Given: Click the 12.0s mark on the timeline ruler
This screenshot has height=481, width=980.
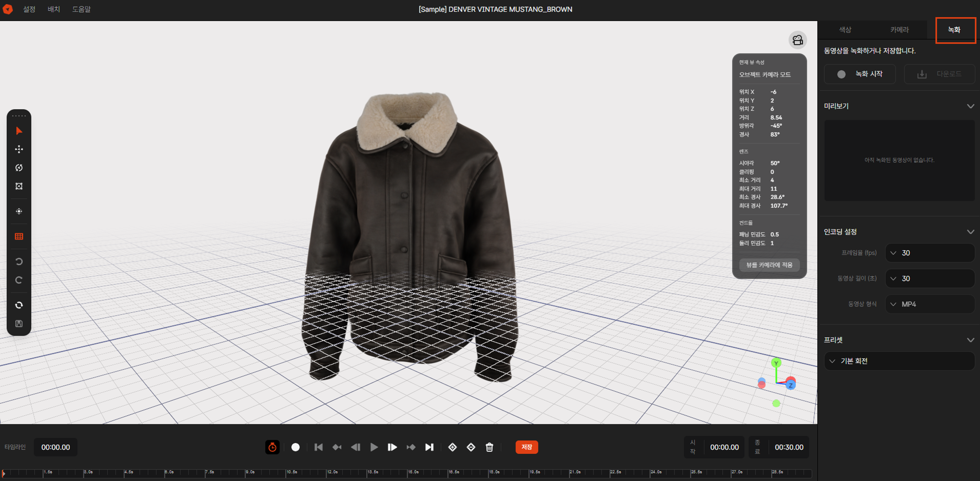Looking at the screenshot, I should 333,473.
